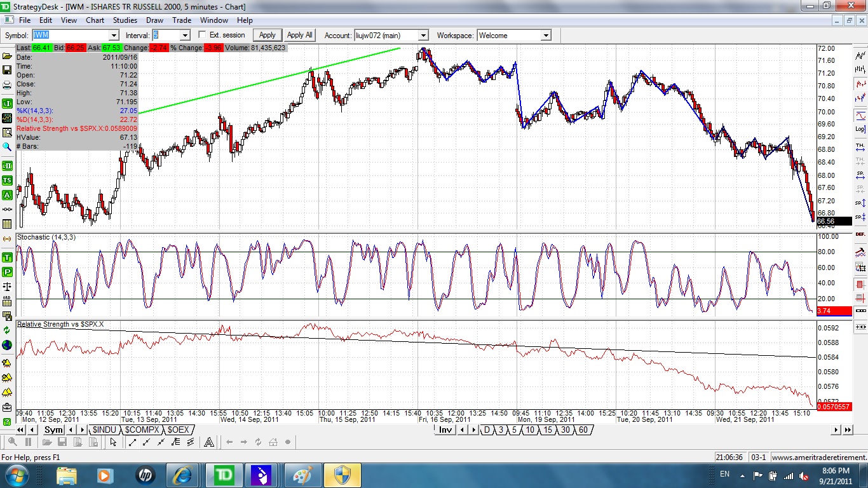The height and width of the screenshot is (488, 868).
Task: Click the magnifier search icon in left toolbar
Action: (x=7, y=146)
